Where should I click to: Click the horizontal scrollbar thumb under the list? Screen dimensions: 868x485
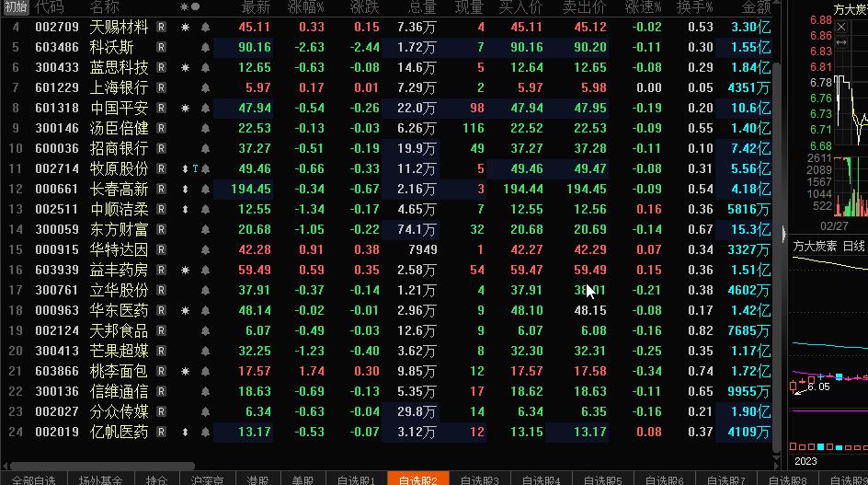[x=102, y=467]
